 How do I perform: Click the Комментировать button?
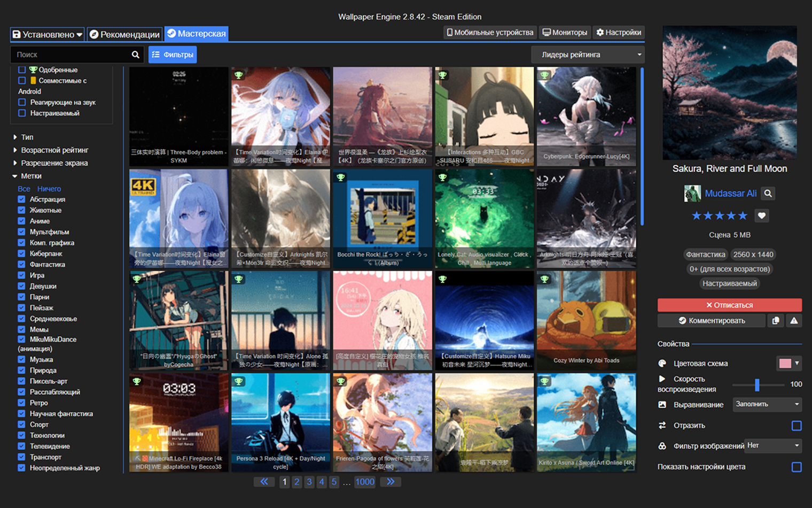711,320
